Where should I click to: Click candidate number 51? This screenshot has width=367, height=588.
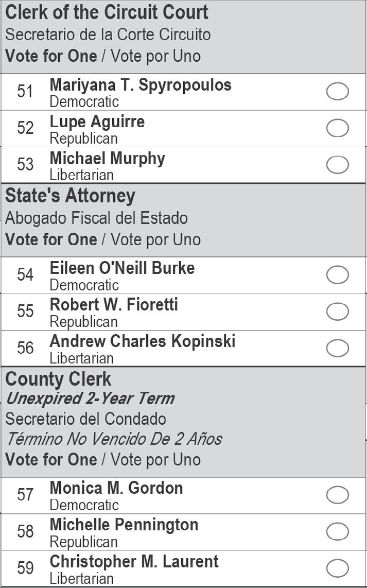click(x=25, y=92)
